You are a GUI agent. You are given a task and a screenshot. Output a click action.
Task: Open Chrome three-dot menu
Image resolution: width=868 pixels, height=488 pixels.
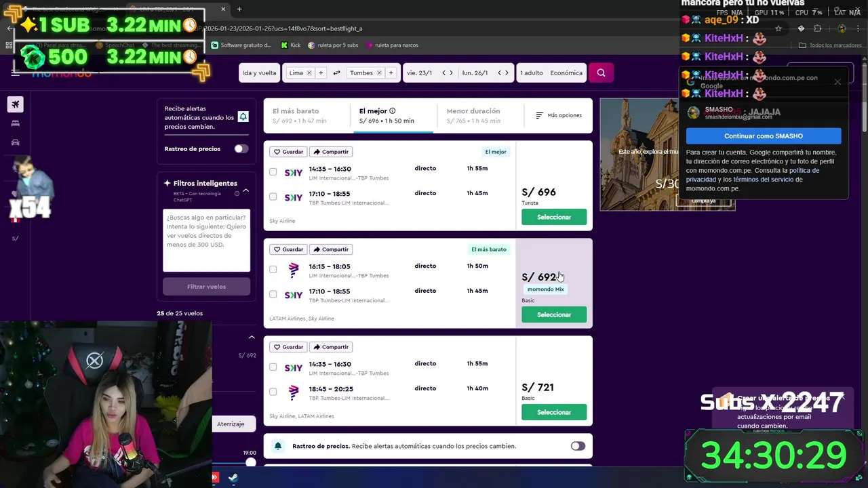[x=859, y=28]
